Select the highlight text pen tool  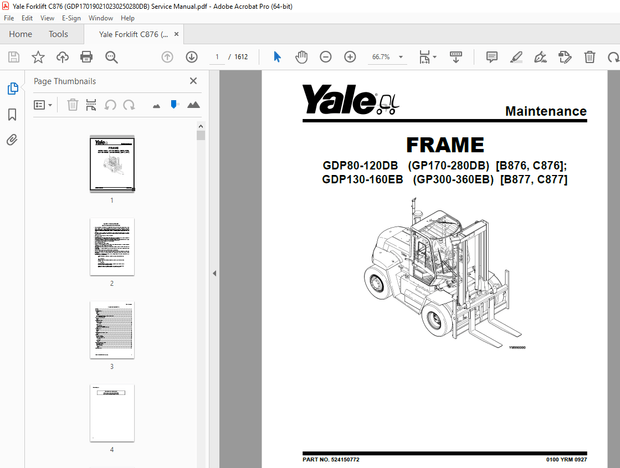point(516,57)
